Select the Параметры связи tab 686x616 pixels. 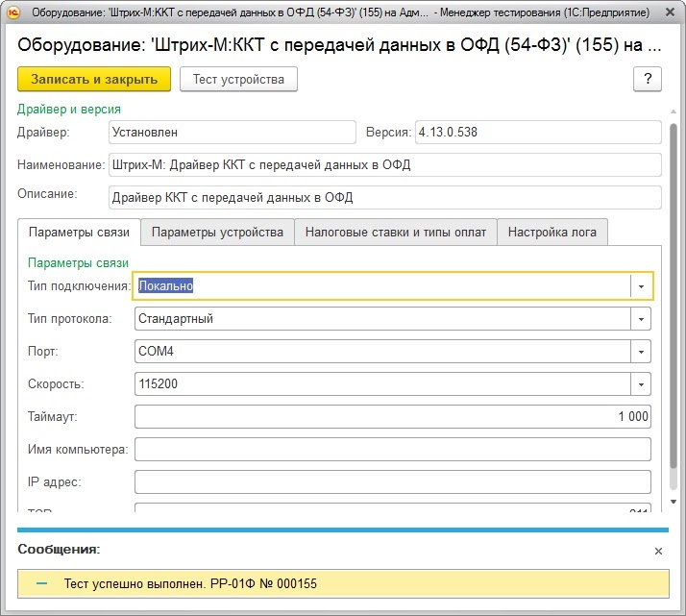tap(80, 233)
